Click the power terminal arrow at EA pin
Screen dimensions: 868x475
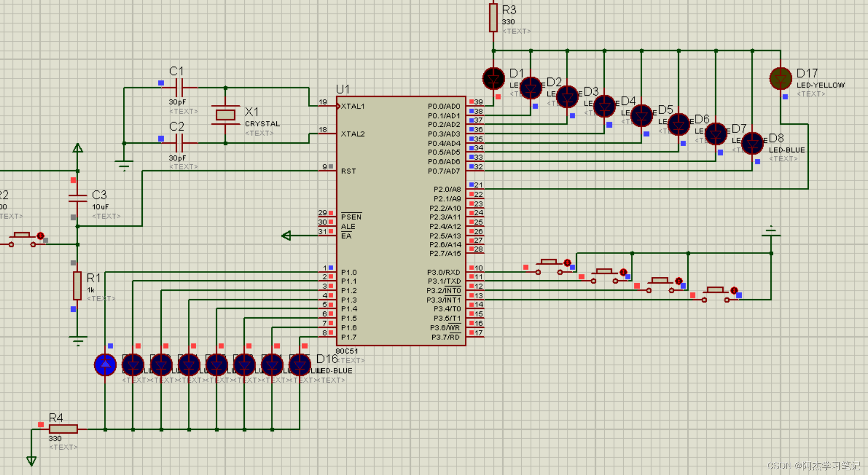(x=287, y=236)
